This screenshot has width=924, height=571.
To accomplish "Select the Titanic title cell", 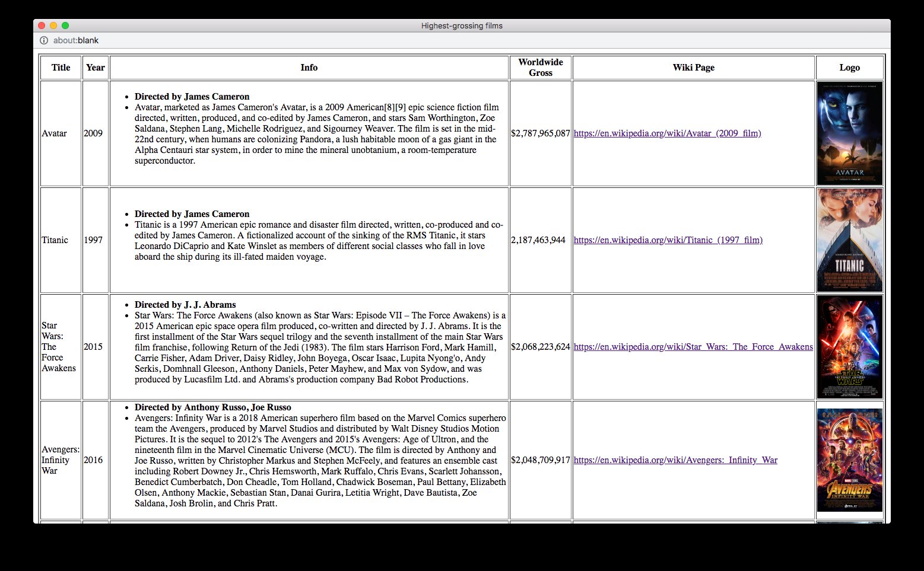I will (61, 240).
